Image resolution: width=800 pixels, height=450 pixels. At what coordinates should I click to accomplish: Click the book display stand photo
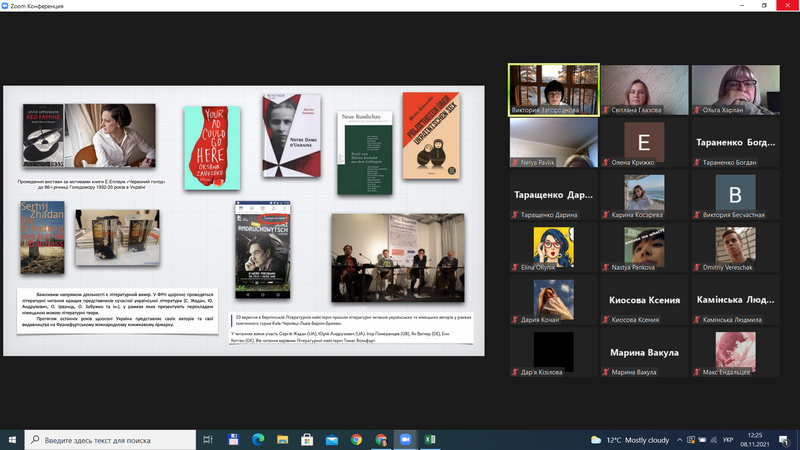point(117,237)
